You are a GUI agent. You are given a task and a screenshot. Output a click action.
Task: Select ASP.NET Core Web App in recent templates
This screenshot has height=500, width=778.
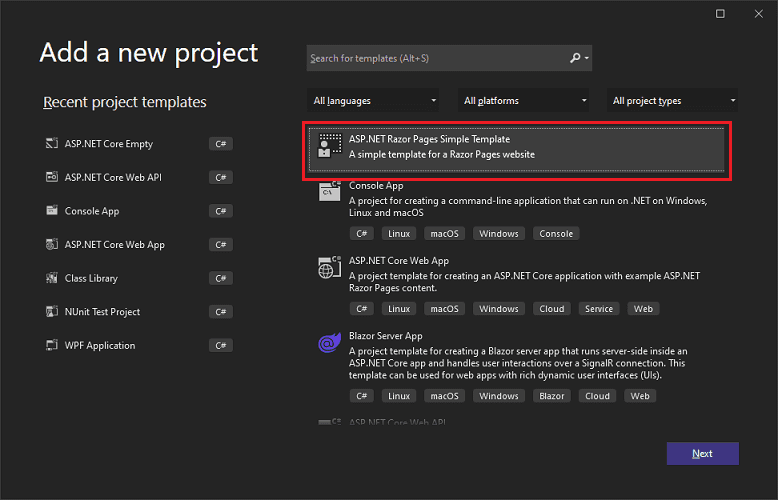click(115, 244)
